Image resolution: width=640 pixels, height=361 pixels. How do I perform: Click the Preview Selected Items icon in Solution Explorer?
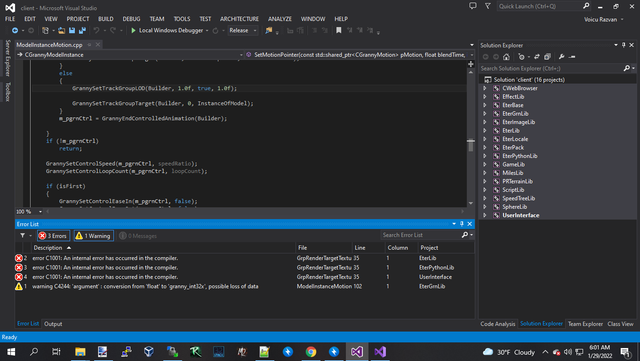pos(572,57)
